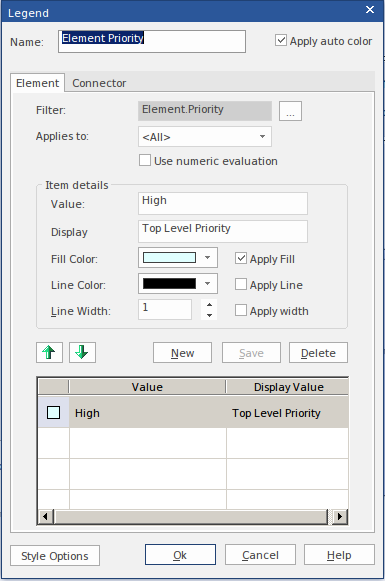Move legend item up with green arrow
The image size is (385, 581).
pyautogui.click(x=50, y=352)
